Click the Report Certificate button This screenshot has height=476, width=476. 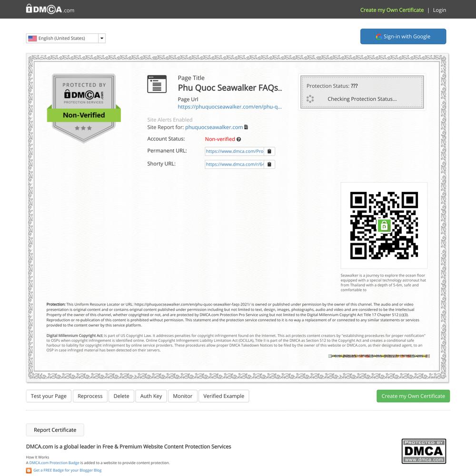pyautogui.click(x=55, y=430)
